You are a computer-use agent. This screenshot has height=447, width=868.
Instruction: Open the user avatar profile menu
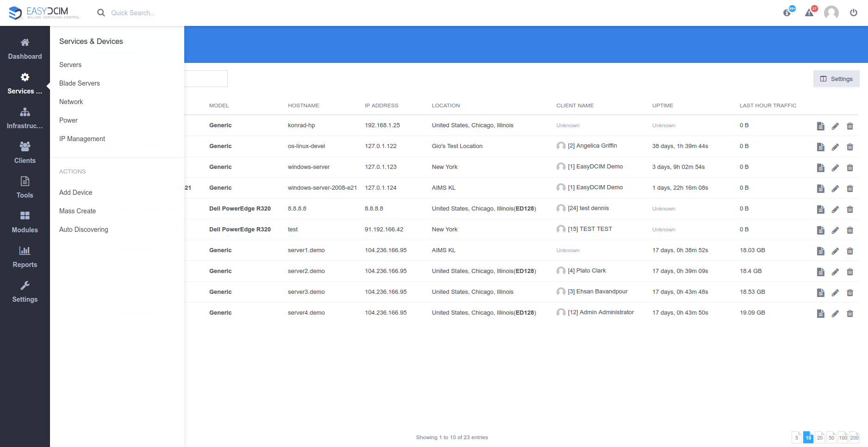pyautogui.click(x=831, y=12)
